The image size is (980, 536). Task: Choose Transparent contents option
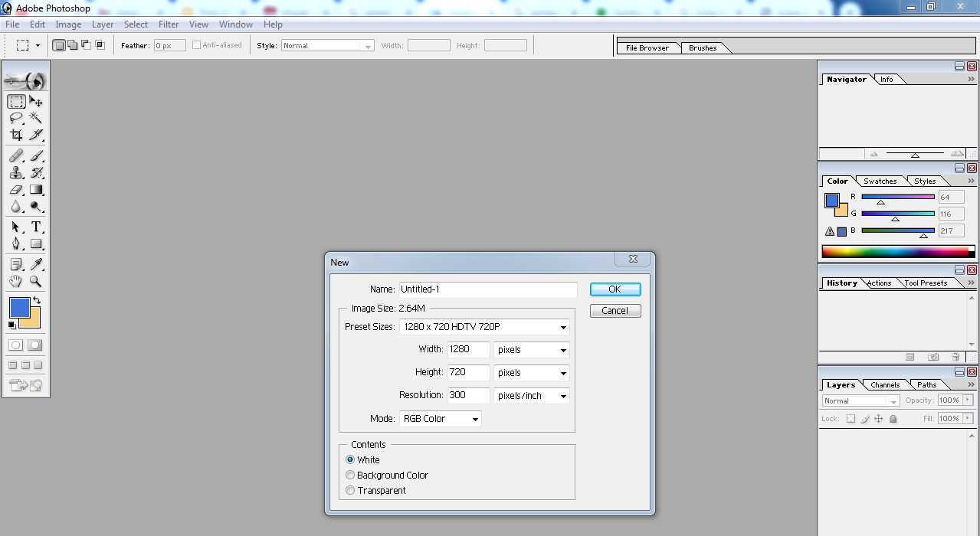tap(350, 491)
